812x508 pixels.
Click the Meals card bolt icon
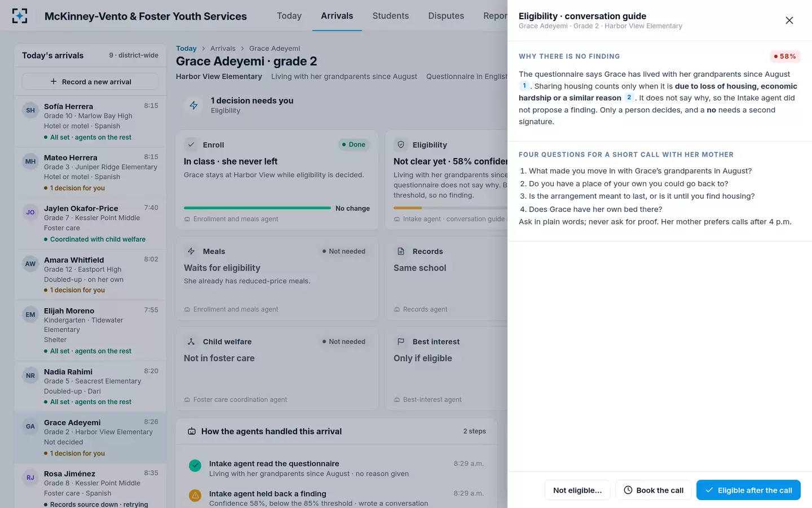[191, 251]
